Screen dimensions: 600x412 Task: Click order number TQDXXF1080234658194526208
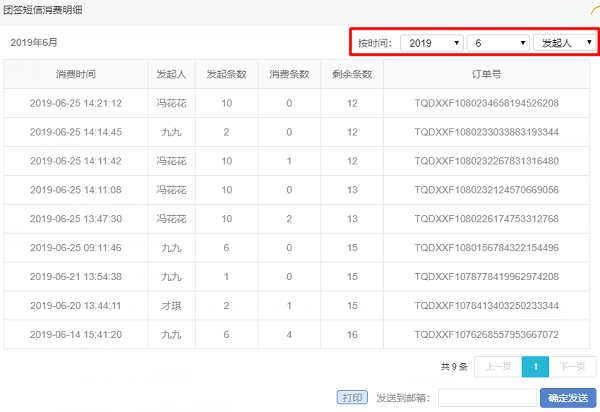tap(486, 103)
